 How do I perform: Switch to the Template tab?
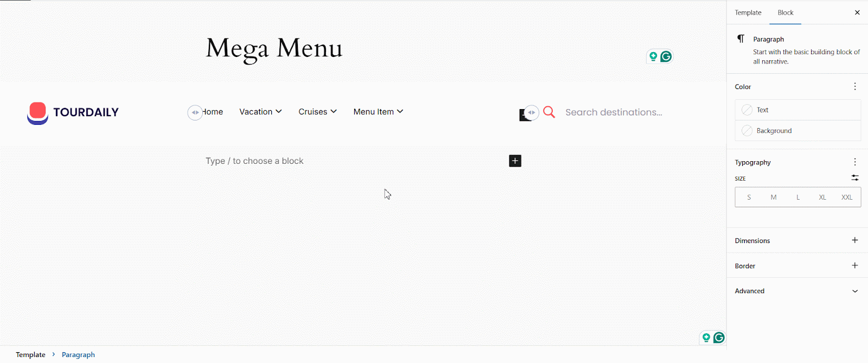(x=748, y=12)
